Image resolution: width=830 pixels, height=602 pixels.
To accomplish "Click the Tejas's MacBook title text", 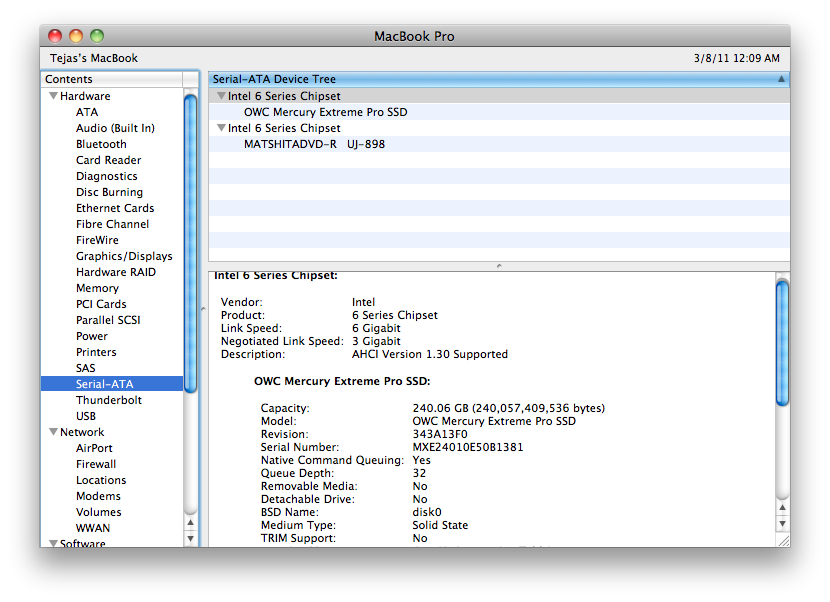I will click(94, 58).
